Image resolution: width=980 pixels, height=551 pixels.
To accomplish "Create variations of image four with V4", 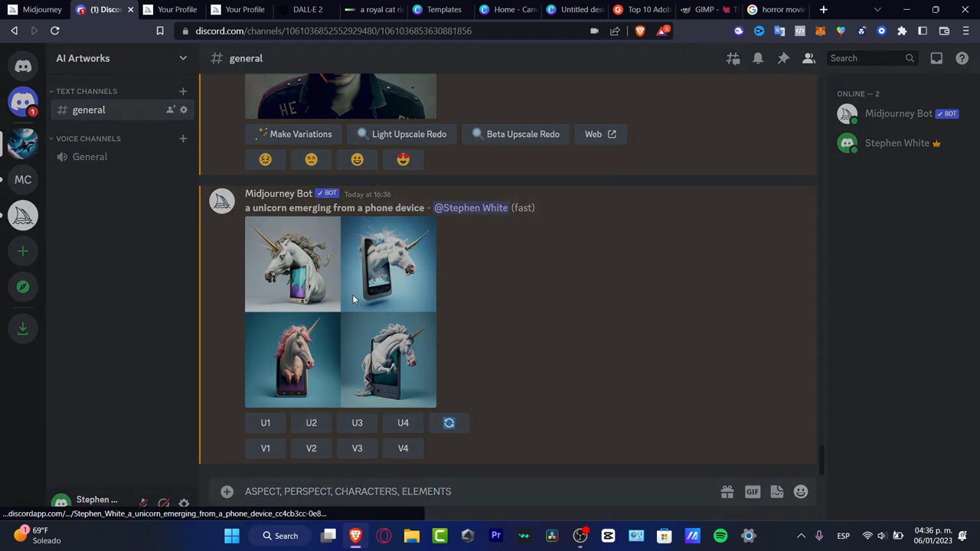I will tap(403, 448).
